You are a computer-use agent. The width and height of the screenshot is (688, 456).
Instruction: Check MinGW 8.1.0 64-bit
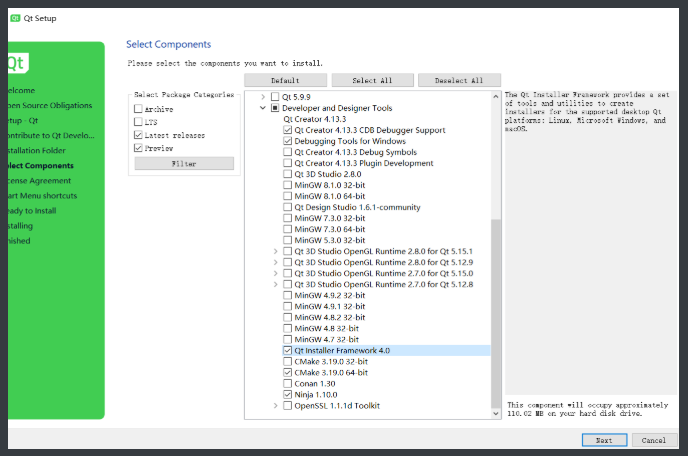click(287, 196)
